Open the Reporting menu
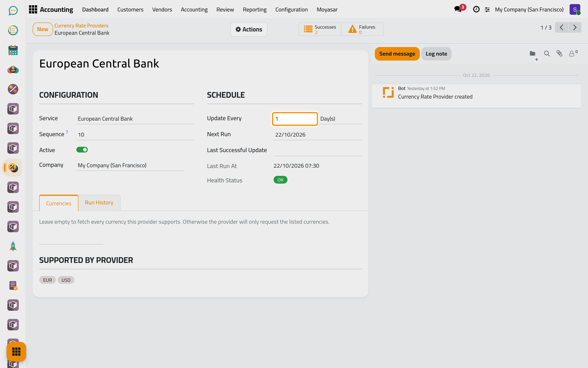This screenshot has height=368, width=588. tap(254, 10)
